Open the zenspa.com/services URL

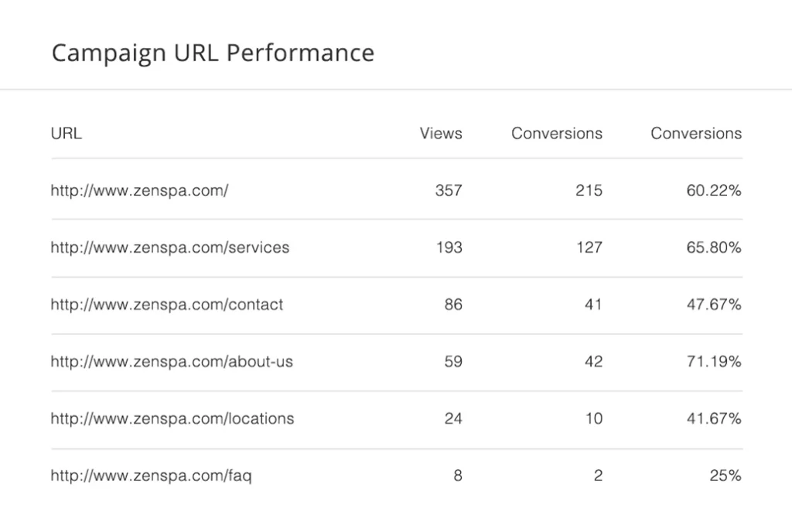click(x=169, y=248)
